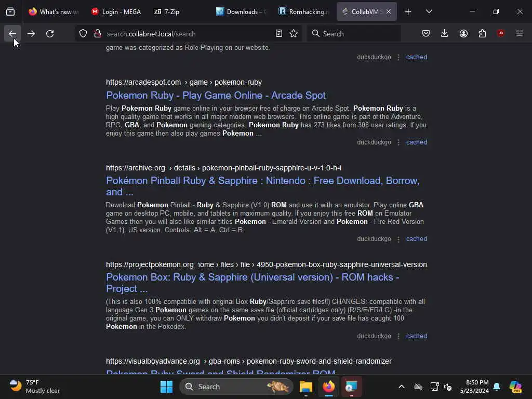Open the notification bell
Image resolution: width=532 pixels, height=399 pixels.
coord(497,387)
